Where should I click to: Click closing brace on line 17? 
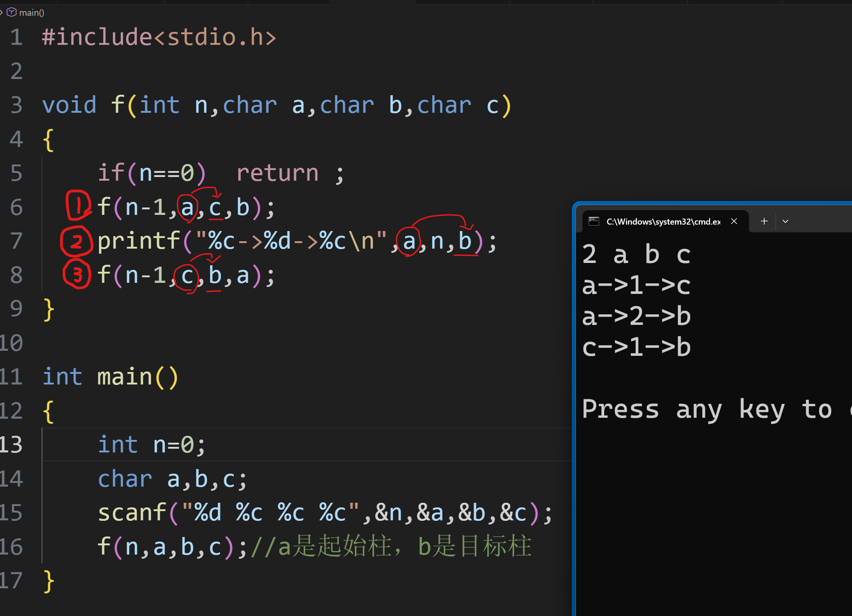tap(49, 581)
